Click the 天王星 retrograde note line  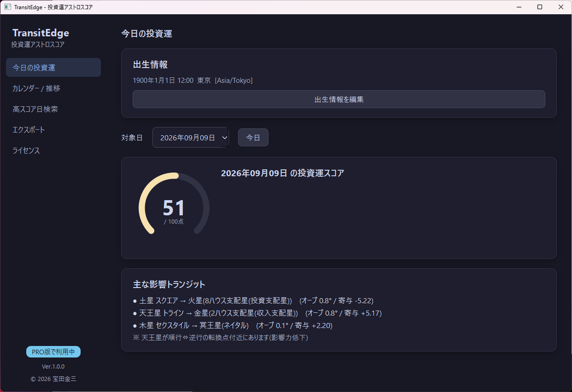(x=221, y=338)
